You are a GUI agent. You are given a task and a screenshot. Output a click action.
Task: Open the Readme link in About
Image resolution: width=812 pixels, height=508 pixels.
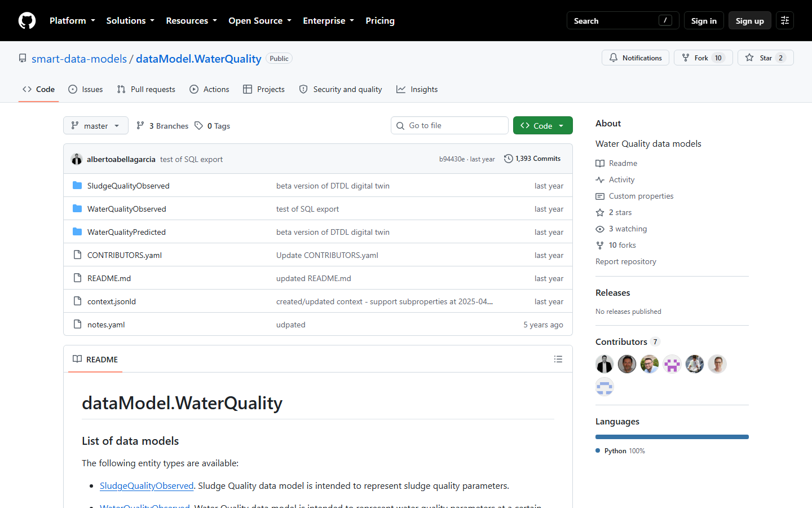616,163
